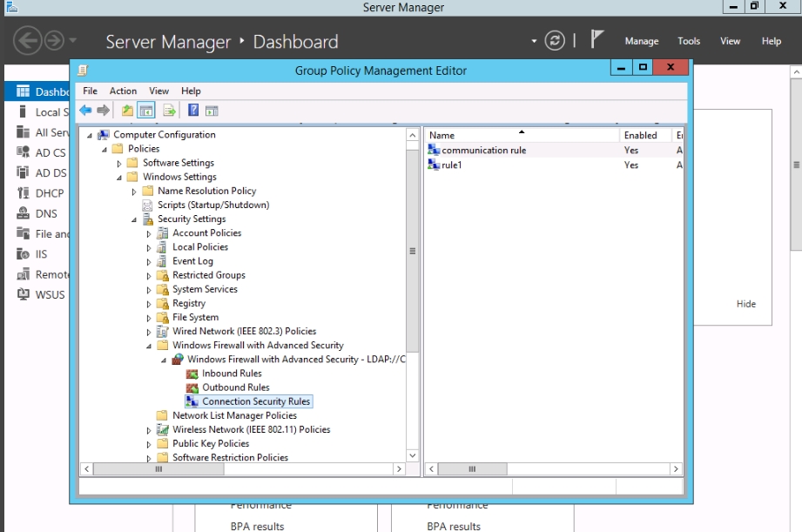Image resolution: width=802 pixels, height=532 pixels.
Task: Click the rule1 icon in the list
Action: (x=434, y=165)
